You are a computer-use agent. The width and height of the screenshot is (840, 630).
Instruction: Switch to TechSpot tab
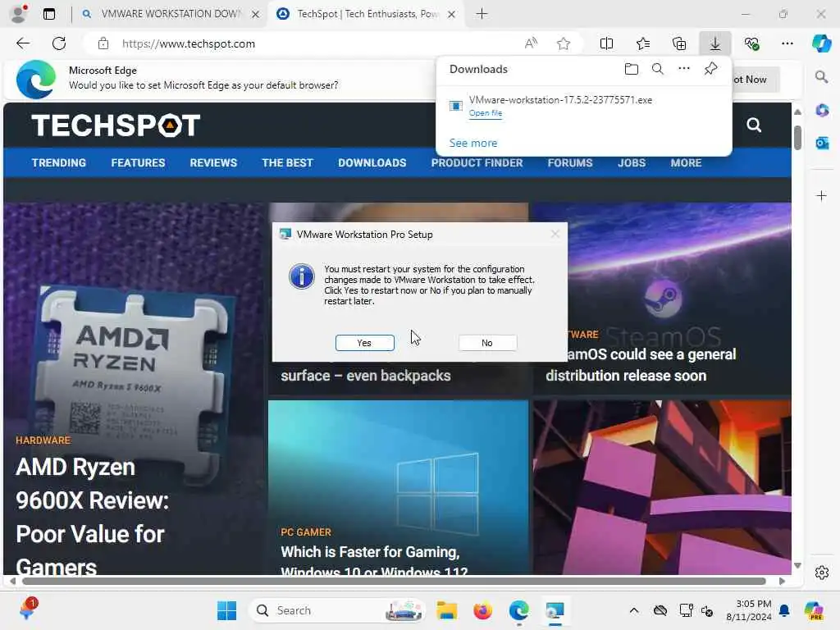click(x=367, y=14)
